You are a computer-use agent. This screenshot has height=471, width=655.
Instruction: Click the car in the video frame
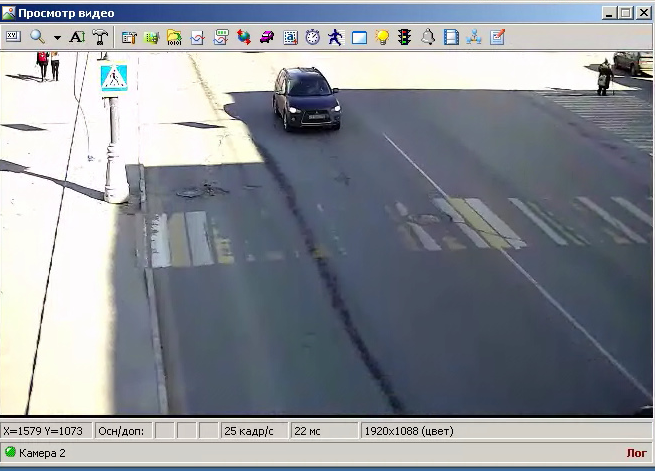306,98
